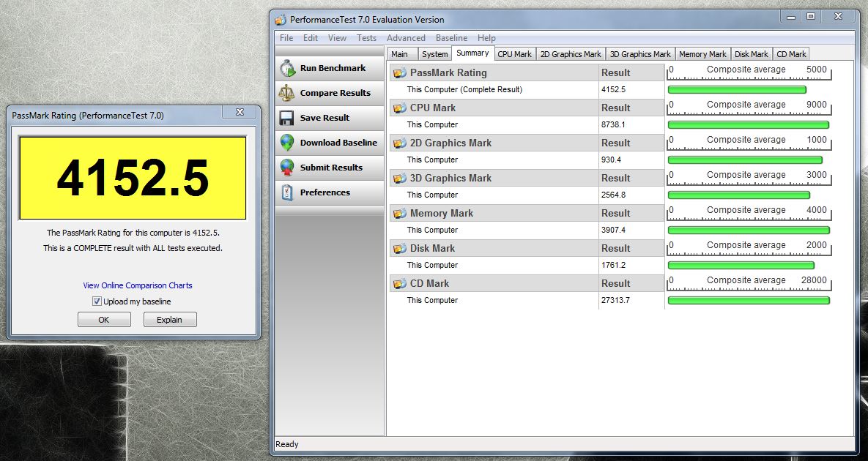Switch to the 3D Graphics Mark tab
The width and height of the screenshot is (868, 461).
click(640, 54)
